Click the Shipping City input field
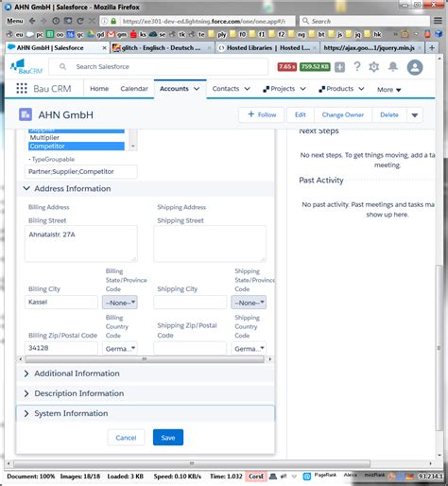Image resolution: width=448 pixels, height=486 pixels. [x=190, y=303]
